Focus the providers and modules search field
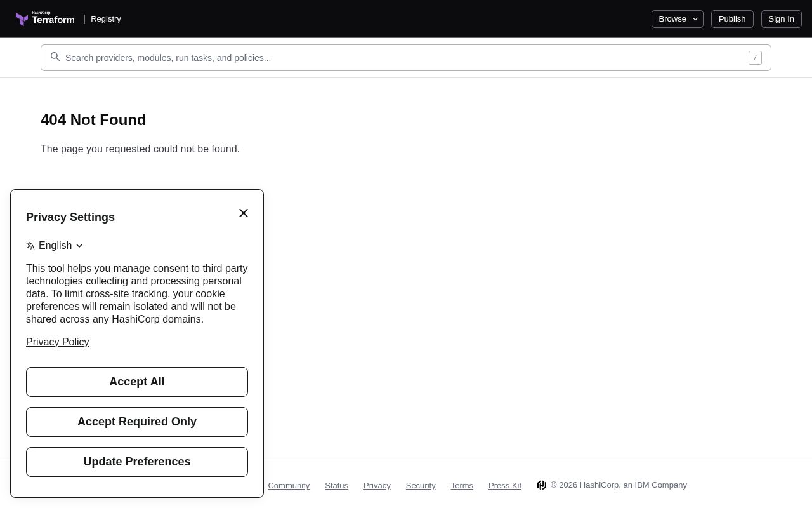 (406, 58)
